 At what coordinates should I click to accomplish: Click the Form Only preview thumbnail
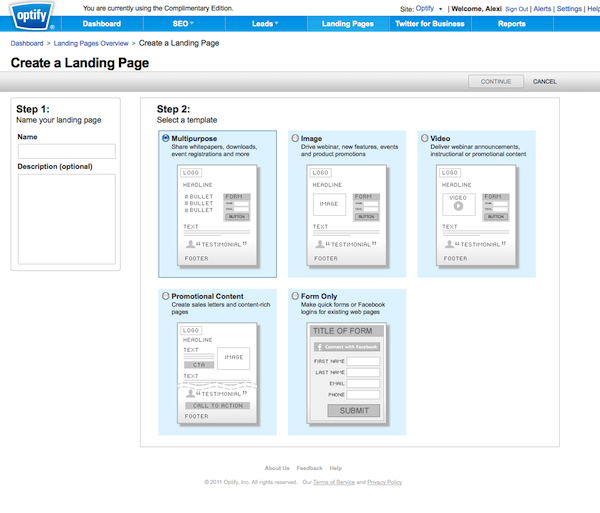point(347,373)
